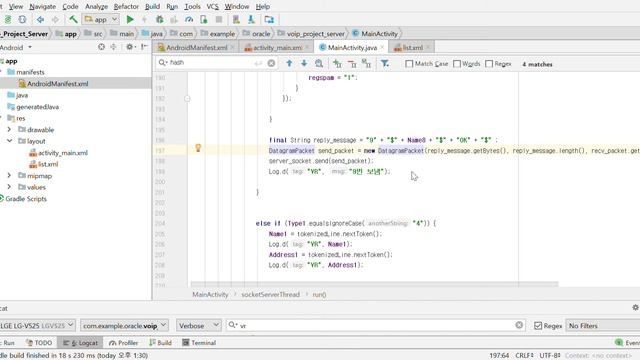Uncheck the Regex checkbox in Logcat
Image resolution: width=640 pixels, height=360 pixels.
pyautogui.click(x=538, y=326)
